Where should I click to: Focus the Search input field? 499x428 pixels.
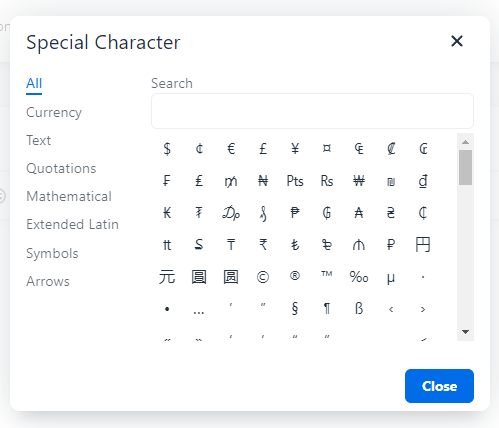pos(312,111)
